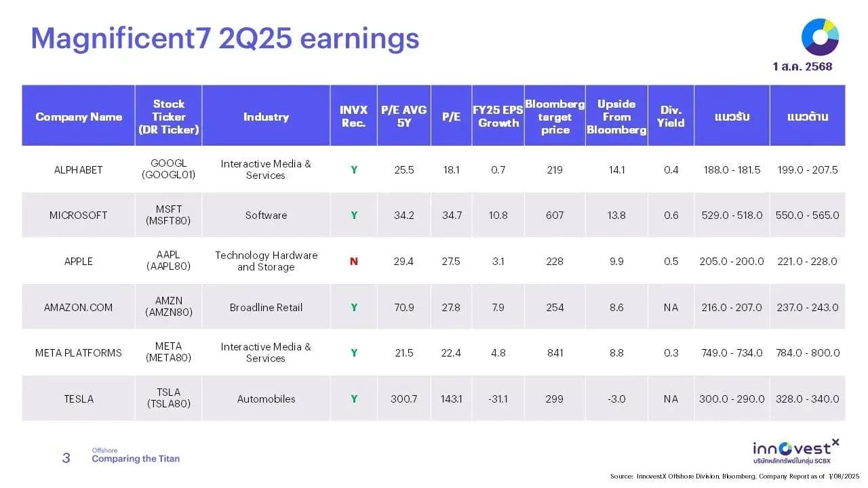Select the P/E AVG 5Y column header

(x=404, y=117)
